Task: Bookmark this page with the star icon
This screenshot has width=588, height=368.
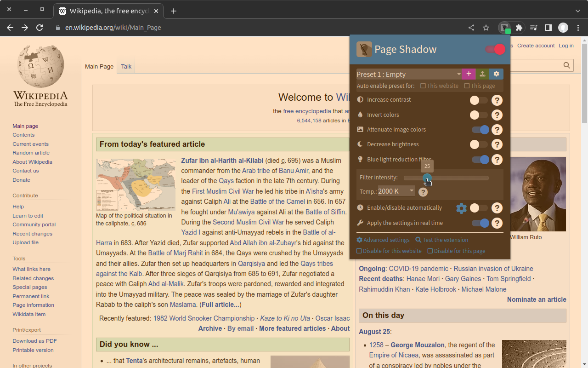Action: 486,28
